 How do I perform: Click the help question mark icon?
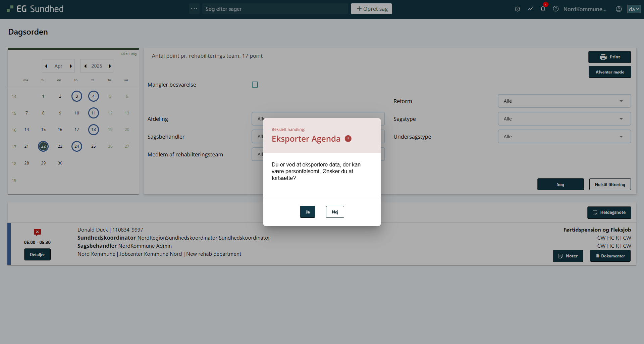556,9
